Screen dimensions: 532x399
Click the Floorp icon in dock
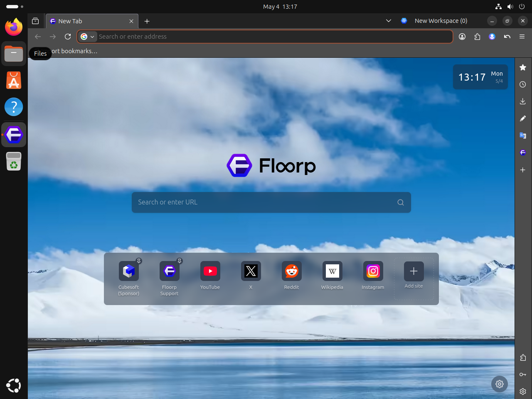coord(14,135)
